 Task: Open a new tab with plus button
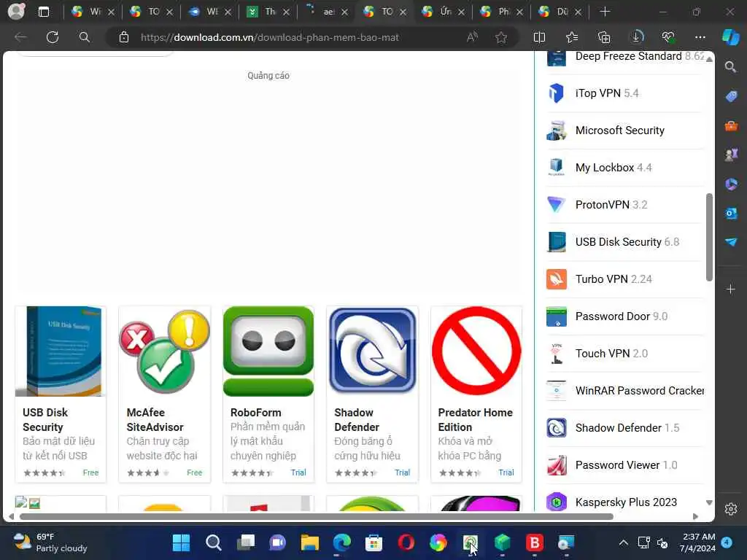pos(605,12)
